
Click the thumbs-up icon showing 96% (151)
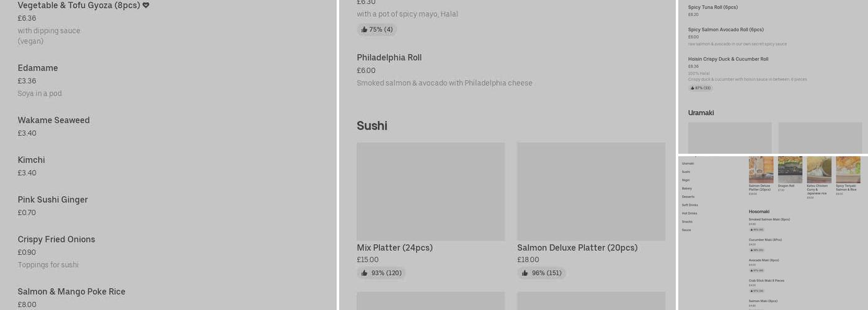pyautogui.click(x=525, y=273)
